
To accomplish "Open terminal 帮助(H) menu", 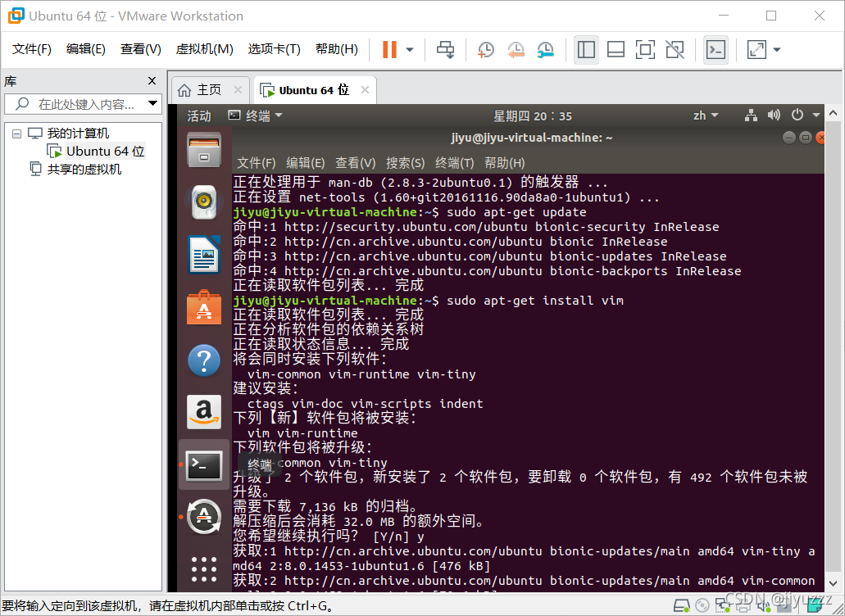I will [504, 163].
